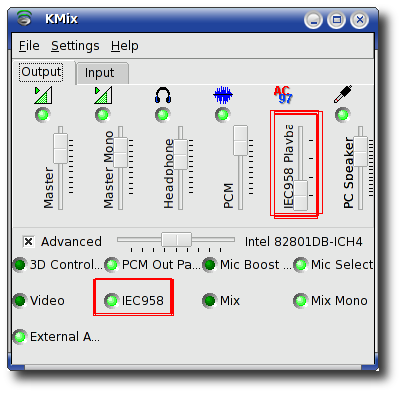402x394 pixels.
Task: Click the PCM volume slider handle
Action: (240, 140)
